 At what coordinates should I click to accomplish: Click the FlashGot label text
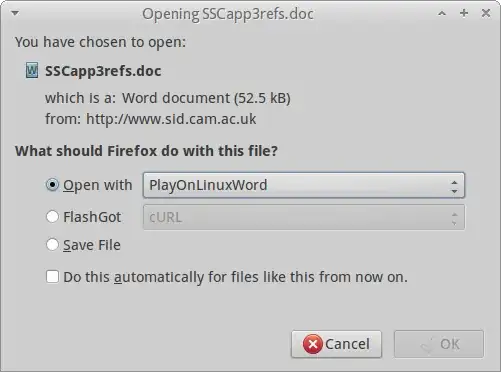[x=92, y=217]
